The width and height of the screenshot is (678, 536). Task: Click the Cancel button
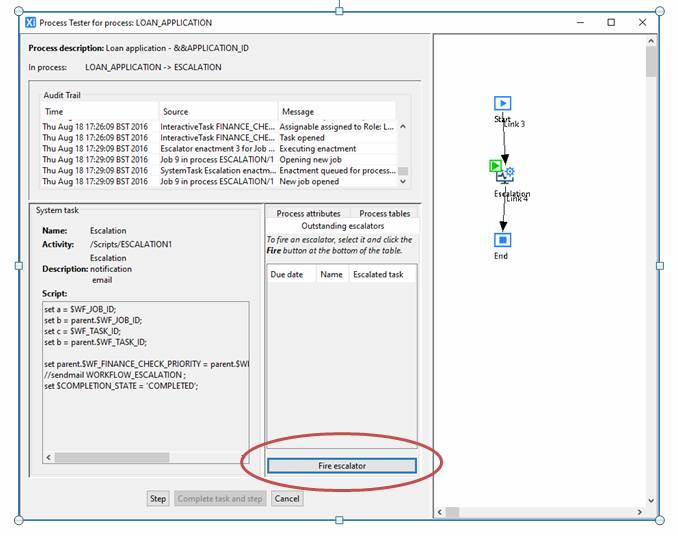(287, 498)
